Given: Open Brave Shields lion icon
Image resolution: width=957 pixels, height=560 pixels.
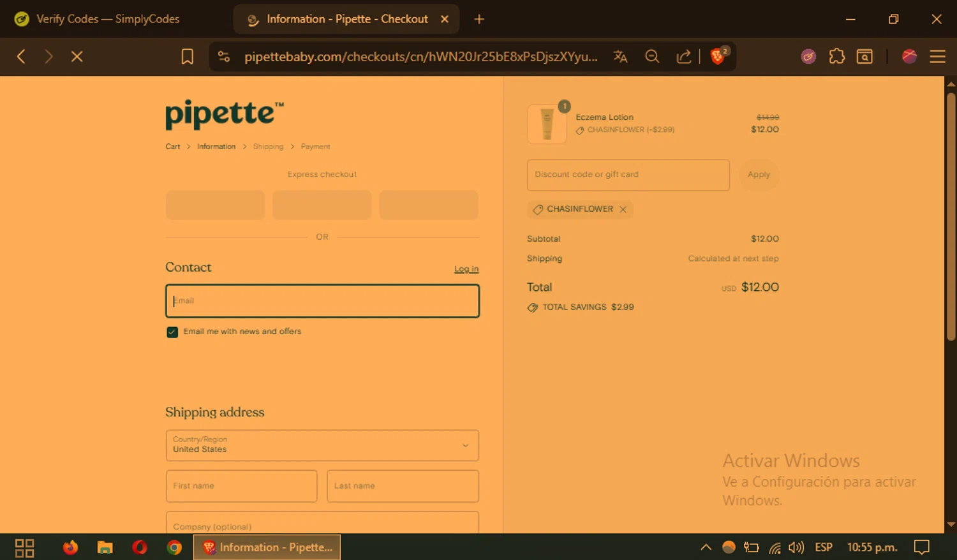Looking at the screenshot, I should (x=718, y=56).
